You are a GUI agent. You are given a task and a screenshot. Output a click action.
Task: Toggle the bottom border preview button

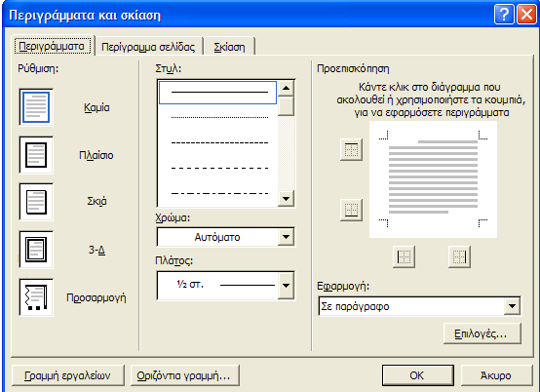(351, 210)
